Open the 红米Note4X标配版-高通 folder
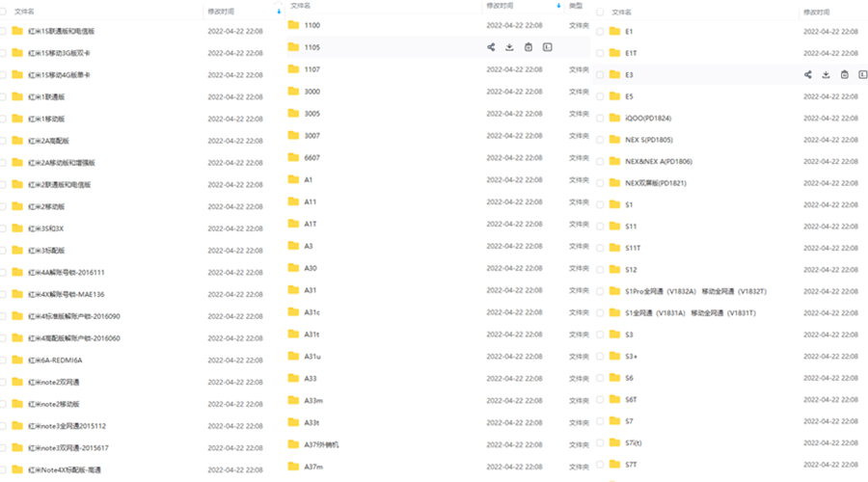 [65, 469]
